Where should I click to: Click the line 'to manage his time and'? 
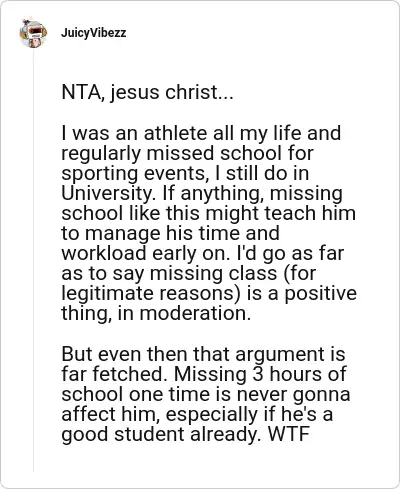pyautogui.click(x=170, y=234)
